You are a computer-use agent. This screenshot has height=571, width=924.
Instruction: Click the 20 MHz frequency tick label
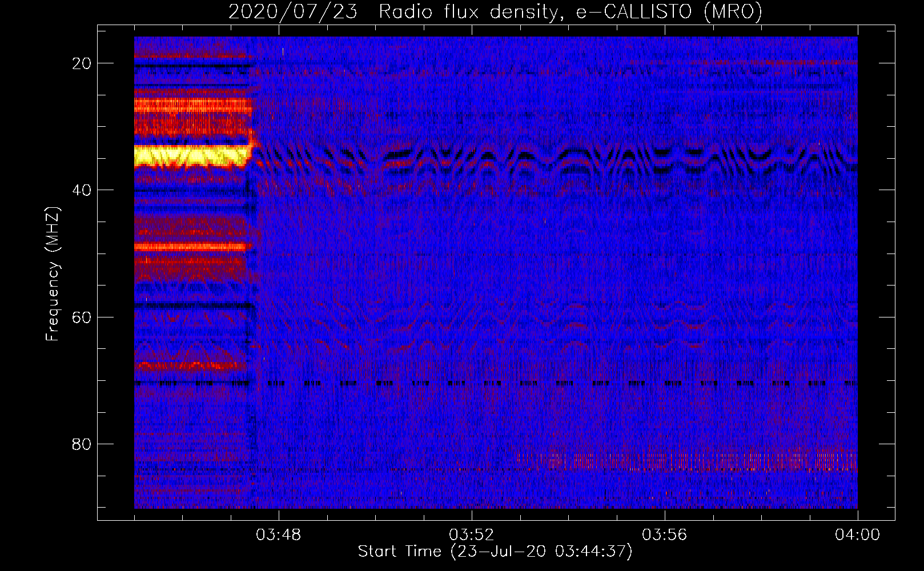(82, 63)
